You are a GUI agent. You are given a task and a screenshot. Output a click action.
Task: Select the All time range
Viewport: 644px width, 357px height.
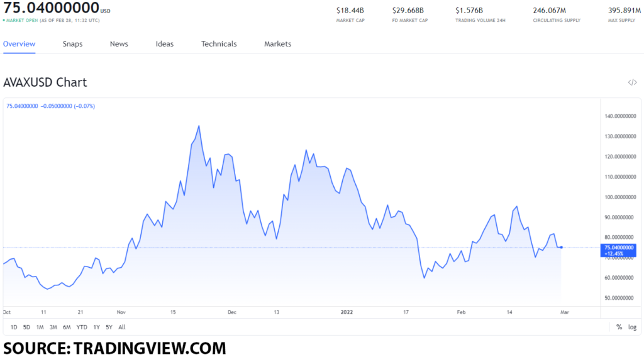point(122,327)
